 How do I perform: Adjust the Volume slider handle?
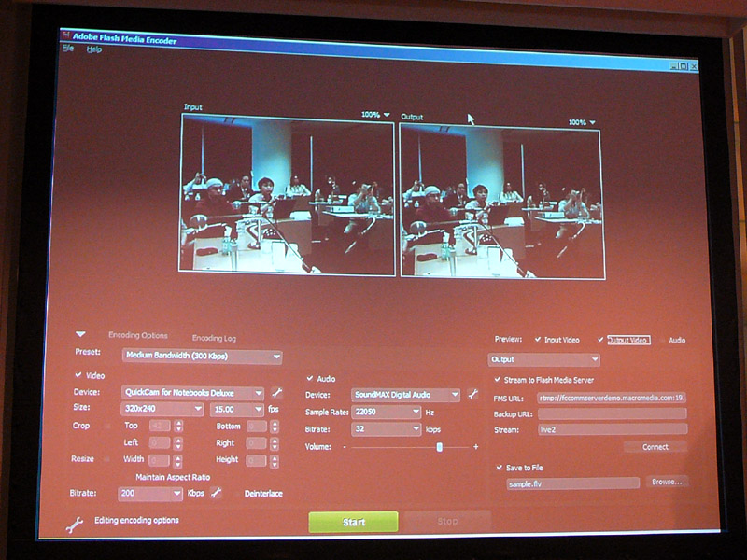(439, 447)
